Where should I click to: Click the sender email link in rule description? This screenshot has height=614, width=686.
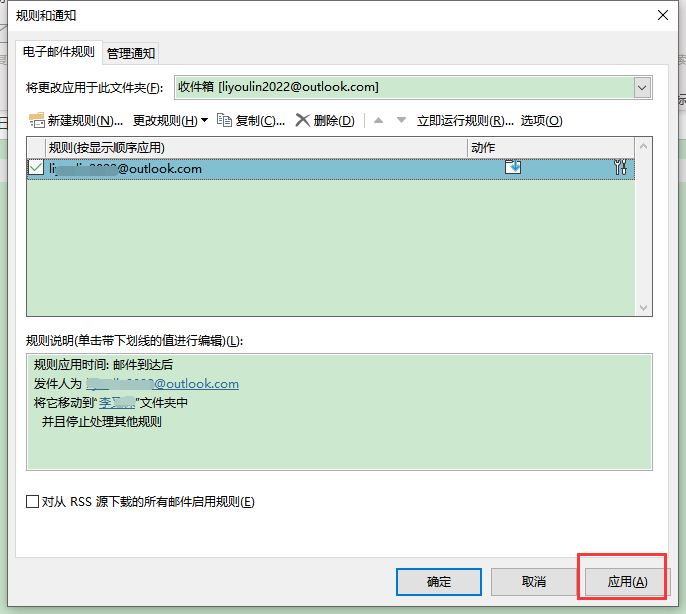[x=163, y=383]
